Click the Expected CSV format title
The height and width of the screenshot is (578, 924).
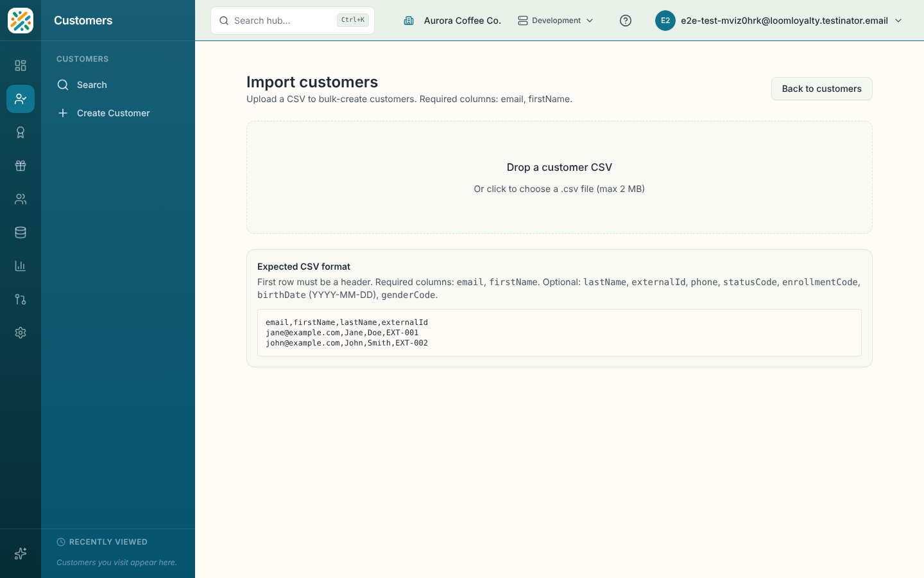coord(304,267)
